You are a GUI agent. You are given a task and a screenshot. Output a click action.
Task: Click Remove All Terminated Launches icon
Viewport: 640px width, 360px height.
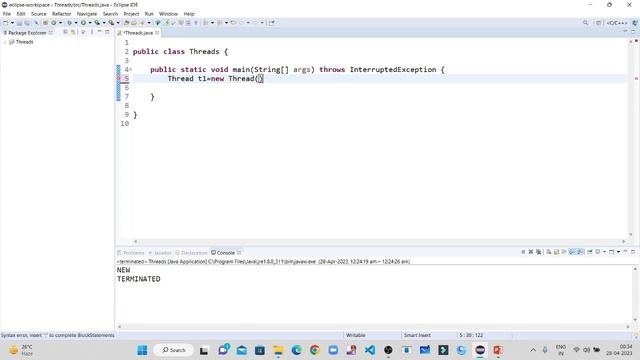coord(538,252)
